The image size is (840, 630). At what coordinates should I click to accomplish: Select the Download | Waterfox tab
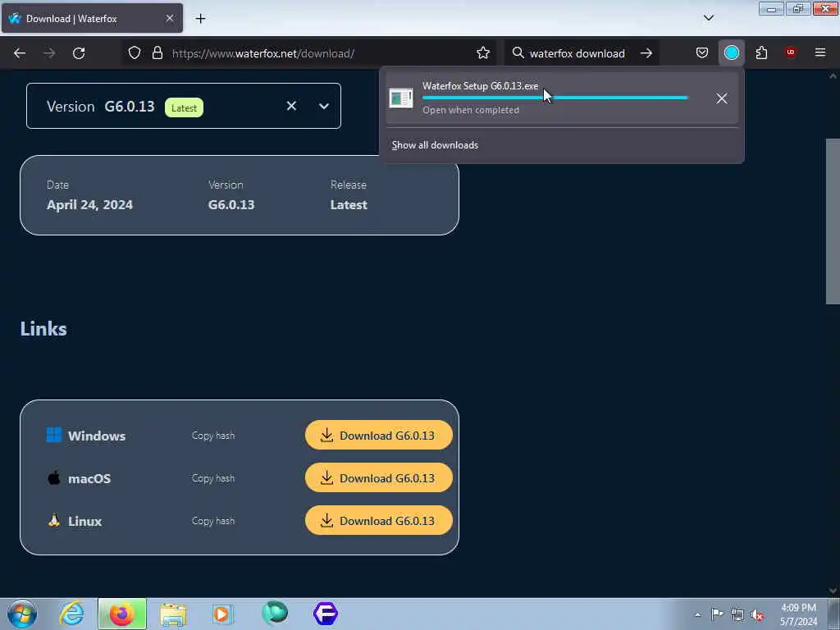pyautogui.click(x=92, y=18)
